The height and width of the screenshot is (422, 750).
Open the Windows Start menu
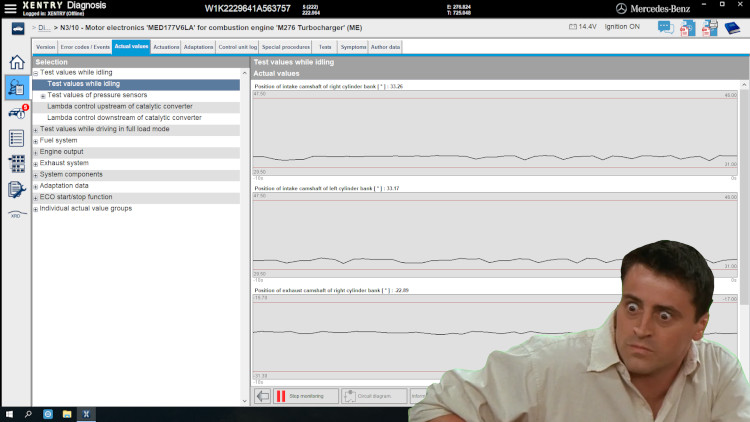pyautogui.click(x=9, y=414)
